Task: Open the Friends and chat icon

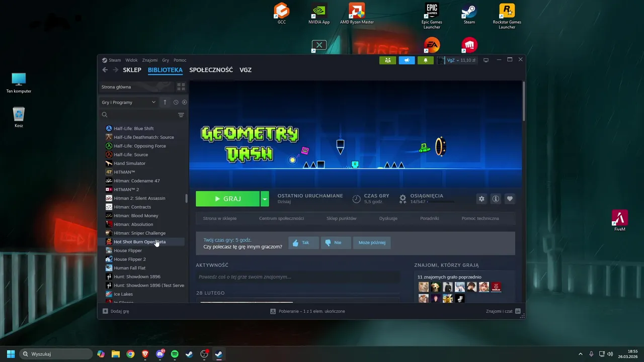Action: coord(518,311)
